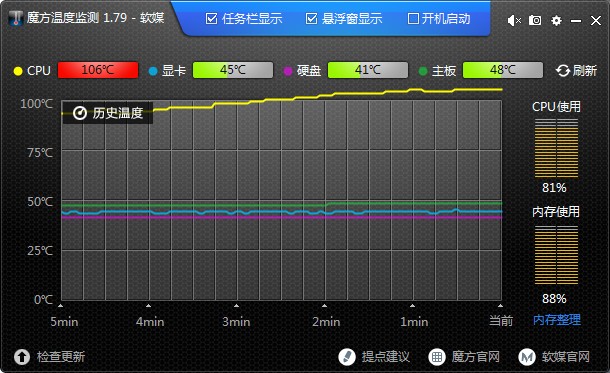Click the red CPU 106℃ temperature bar
This screenshot has height=373, width=610.
tap(98, 70)
